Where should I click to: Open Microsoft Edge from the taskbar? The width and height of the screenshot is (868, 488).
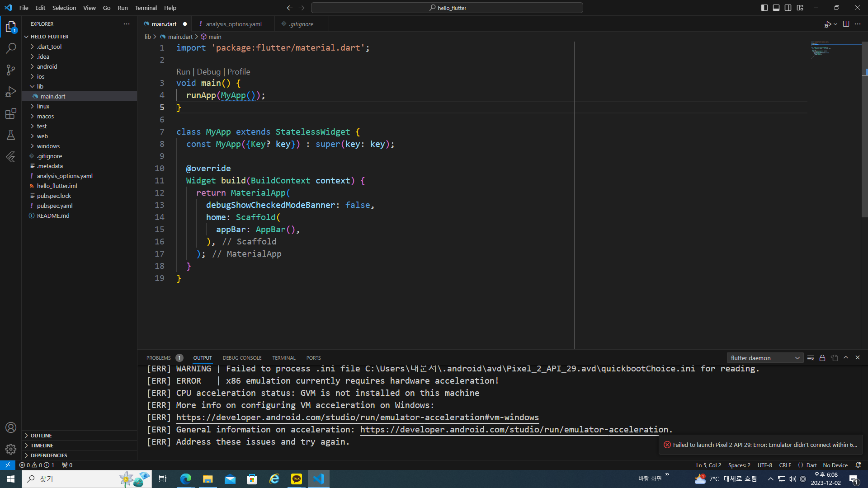click(186, 479)
